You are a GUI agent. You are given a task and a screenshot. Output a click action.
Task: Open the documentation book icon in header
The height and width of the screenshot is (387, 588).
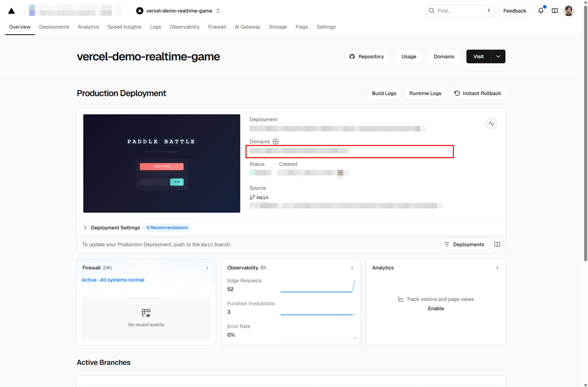tap(555, 11)
